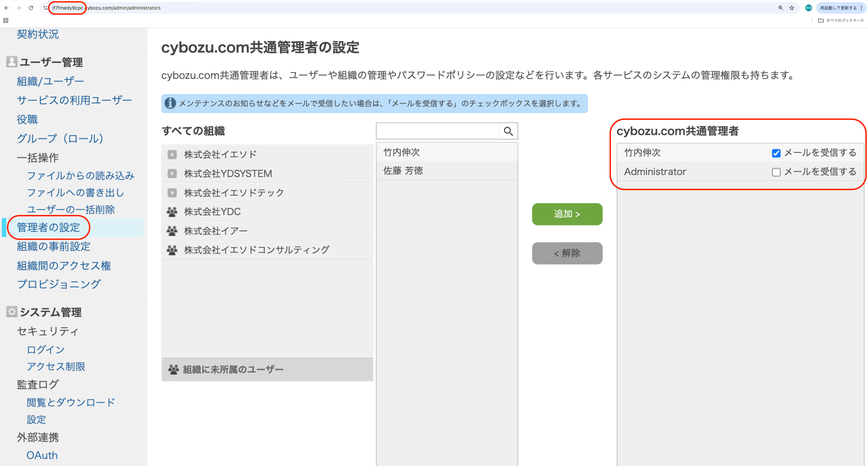Select 組織に未所属のユーザー
Screen dimensions: 868x466
(267, 369)
